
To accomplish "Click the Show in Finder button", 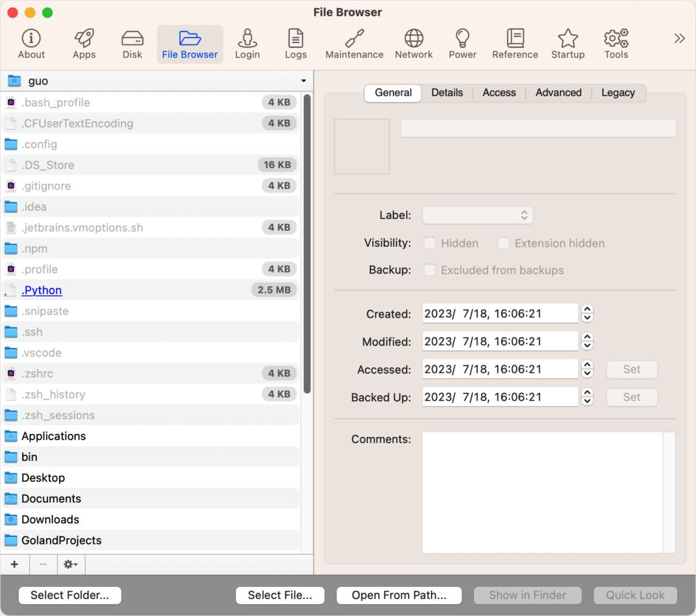I will point(527,595).
